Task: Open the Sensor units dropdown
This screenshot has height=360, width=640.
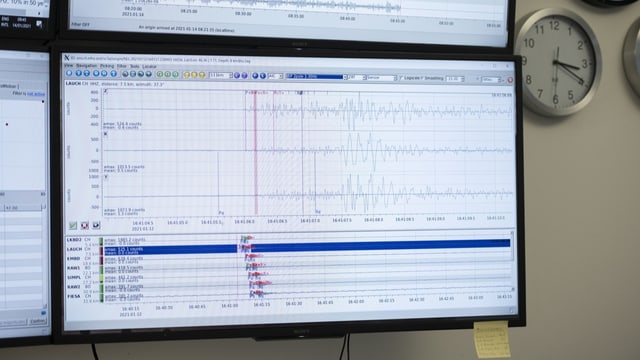Action: (x=382, y=78)
